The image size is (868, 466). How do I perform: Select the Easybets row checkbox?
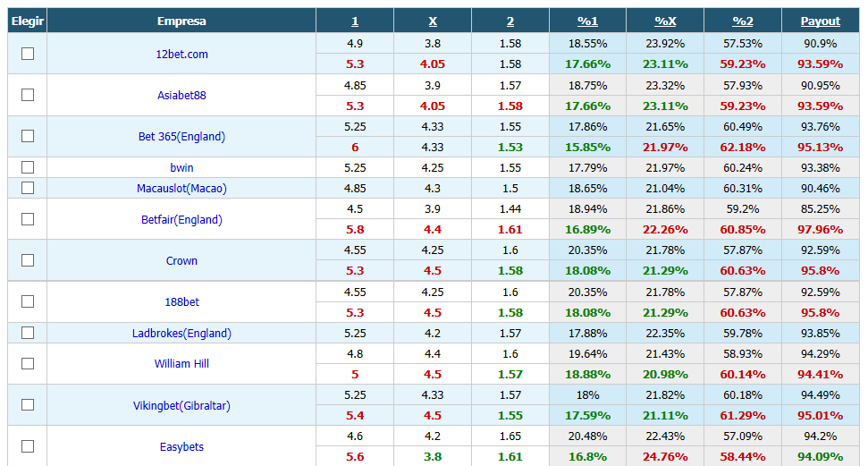click(x=28, y=446)
